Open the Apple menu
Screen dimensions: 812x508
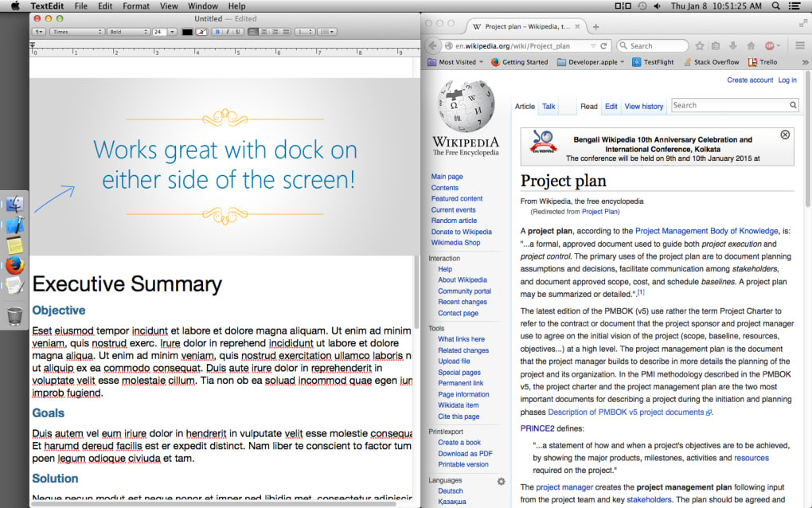click(x=15, y=6)
